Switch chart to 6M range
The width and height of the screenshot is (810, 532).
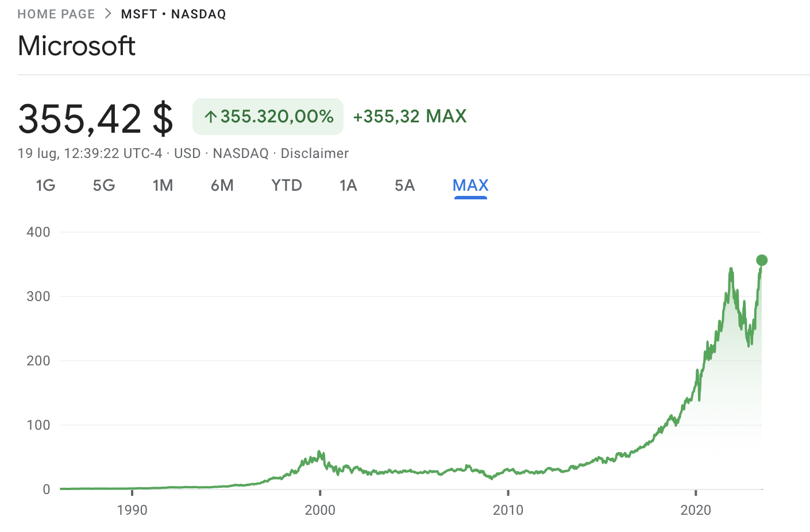point(222,185)
